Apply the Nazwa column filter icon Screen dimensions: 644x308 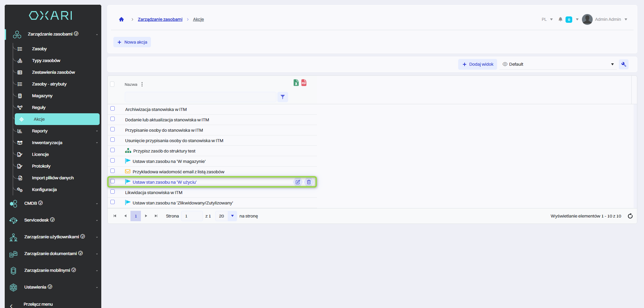click(283, 97)
